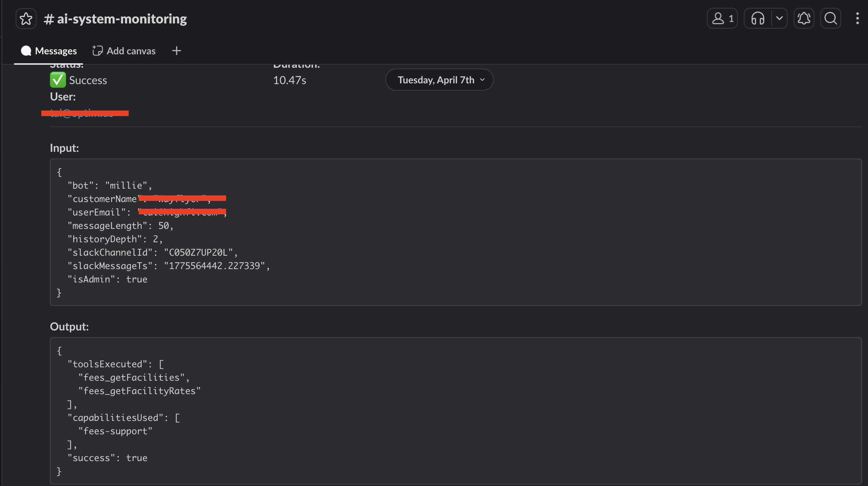This screenshot has height=486, width=868.
Task: Open channel details via ai-system-monitoring title
Action: (115, 19)
